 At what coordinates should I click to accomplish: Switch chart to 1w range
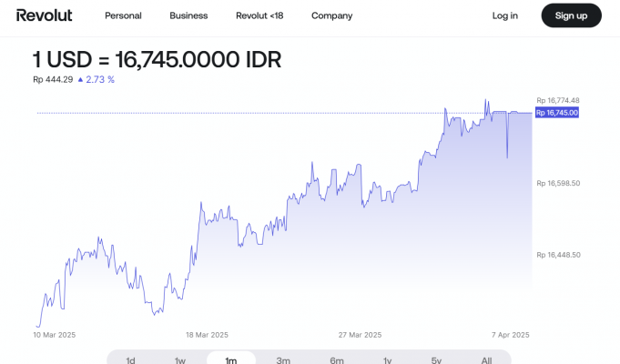(180, 360)
